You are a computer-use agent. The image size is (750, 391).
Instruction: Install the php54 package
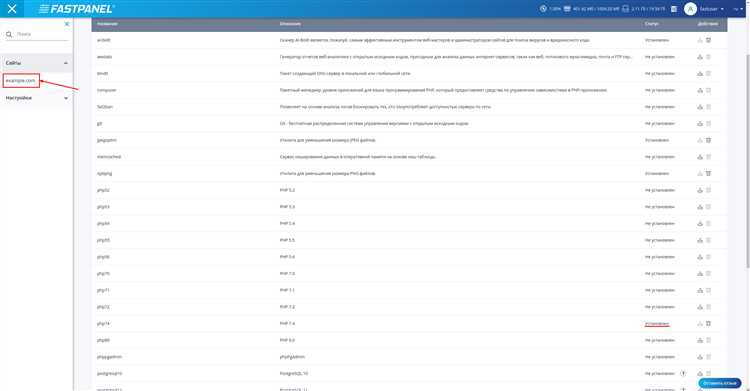[x=700, y=223]
